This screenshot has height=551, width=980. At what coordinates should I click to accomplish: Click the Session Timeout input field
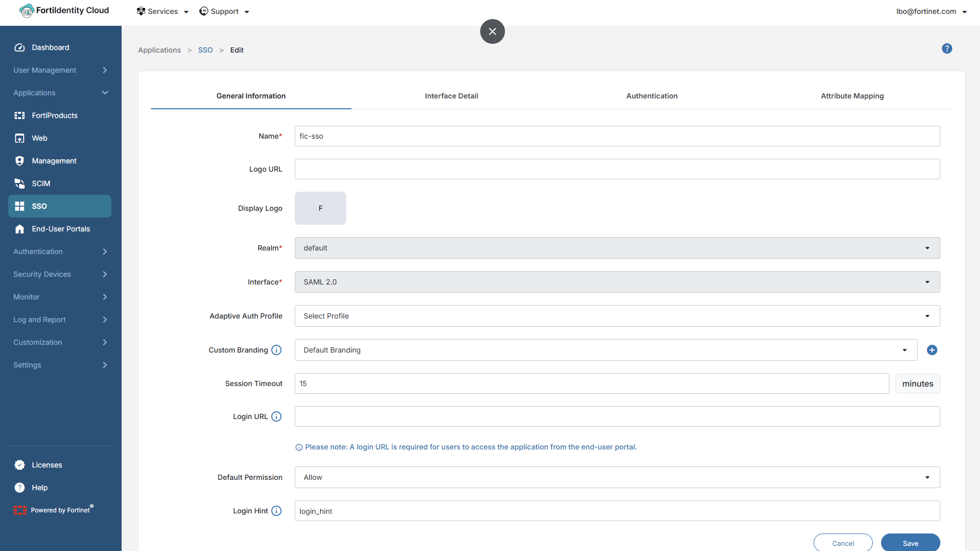(592, 383)
